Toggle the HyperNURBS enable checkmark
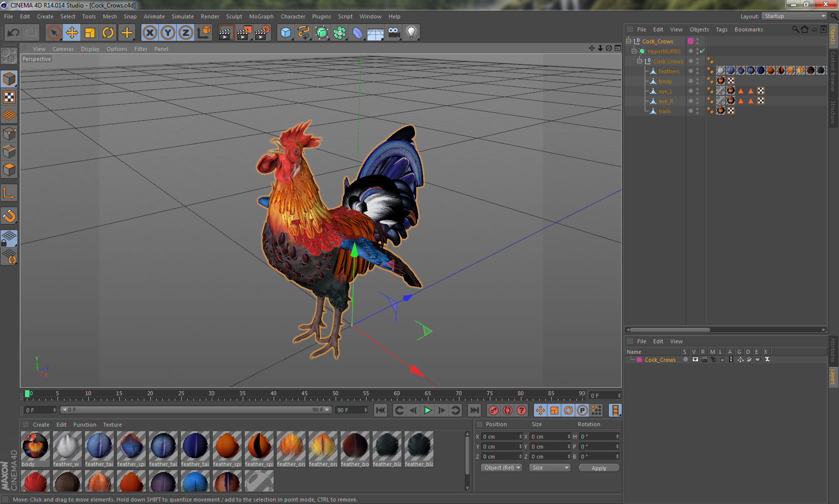Viewport: 839px width, 504px height. [x=702, y=51]
